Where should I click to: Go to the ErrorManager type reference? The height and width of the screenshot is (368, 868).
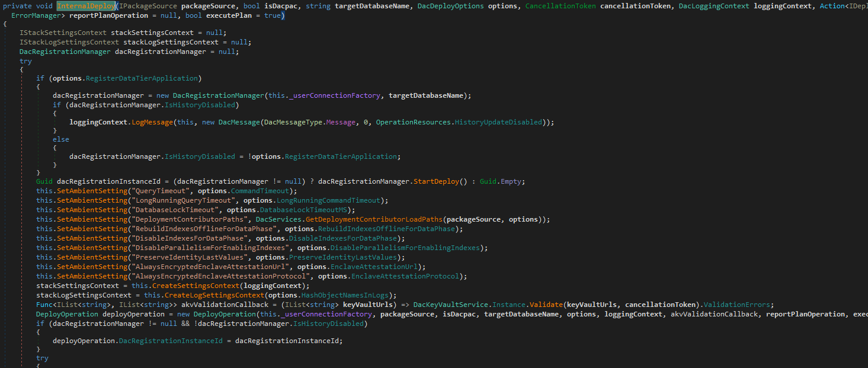[36, 15]
